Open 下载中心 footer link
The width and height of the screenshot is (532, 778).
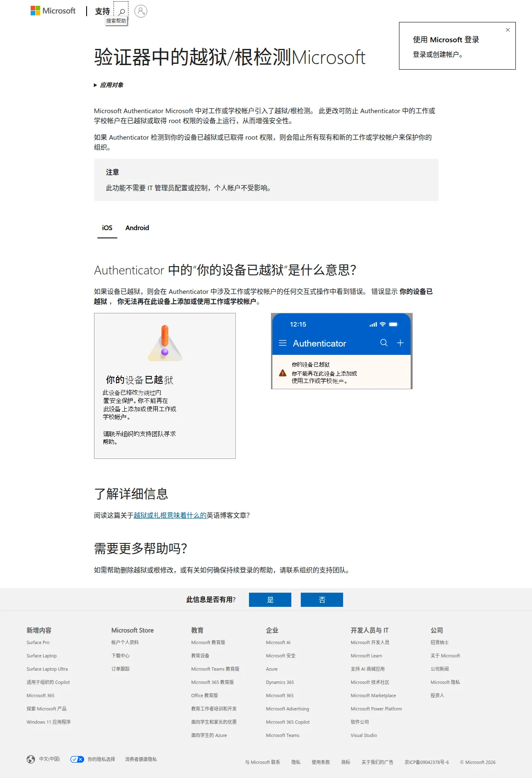pos(121,656)
